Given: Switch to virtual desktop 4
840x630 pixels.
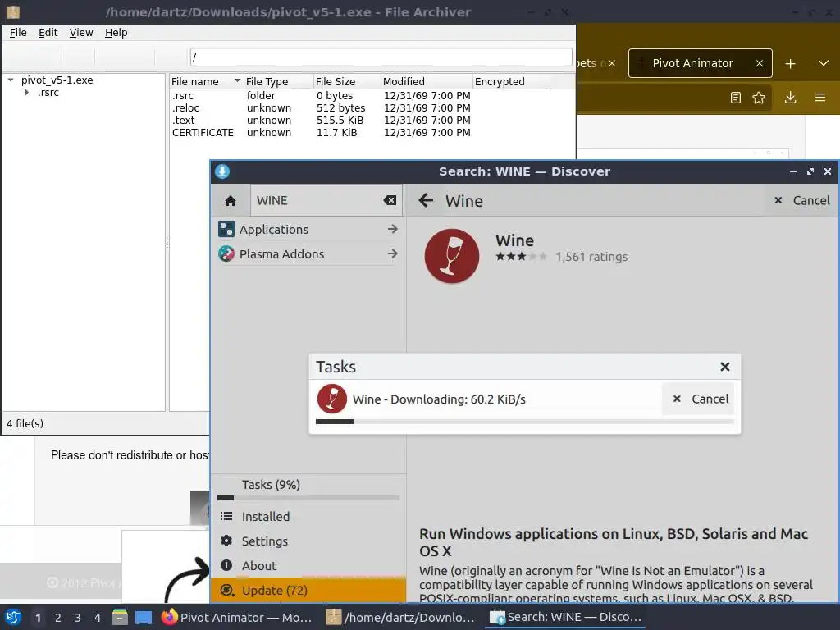Looking at the screenshot, I should pos(98,618).
